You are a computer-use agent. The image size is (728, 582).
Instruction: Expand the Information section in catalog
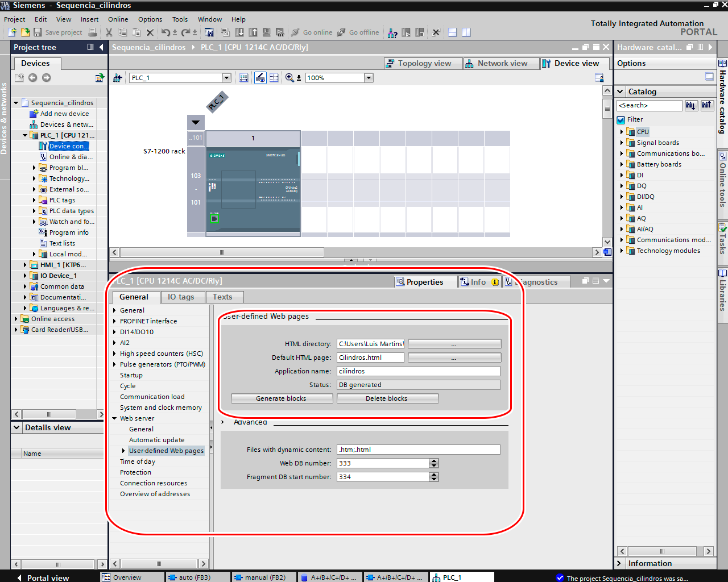pos(620,563)
